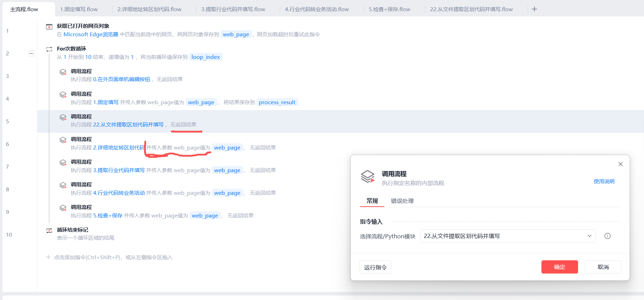Click the add instruction placeholder line
This screenshot has width=644, height=300.
click(113, 257)
